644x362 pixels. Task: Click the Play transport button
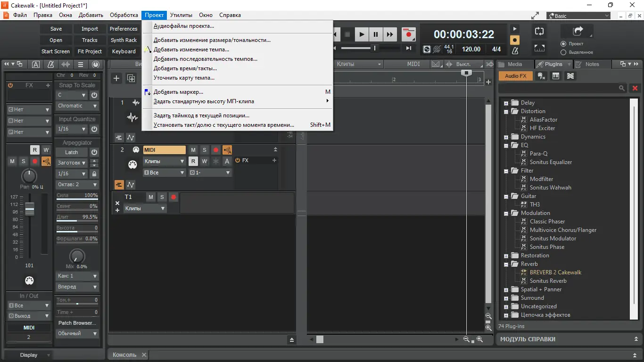click(362, 34)
